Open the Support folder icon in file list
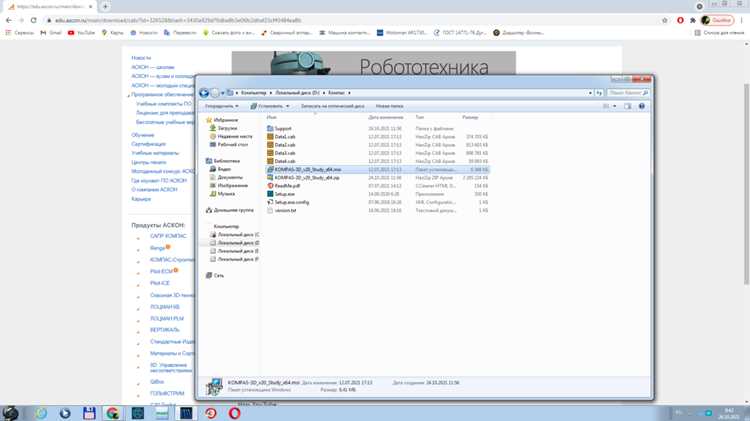This screenshot has width=750, height=421. pos(270,128)
